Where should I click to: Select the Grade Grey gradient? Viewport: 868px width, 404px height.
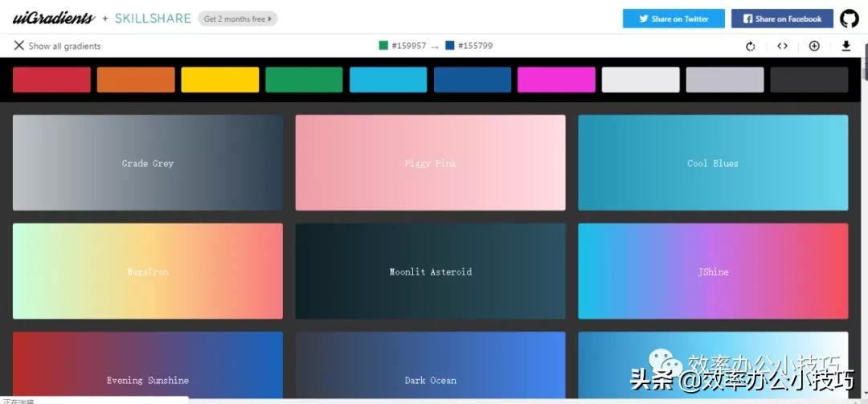click(x=148, y=163)
